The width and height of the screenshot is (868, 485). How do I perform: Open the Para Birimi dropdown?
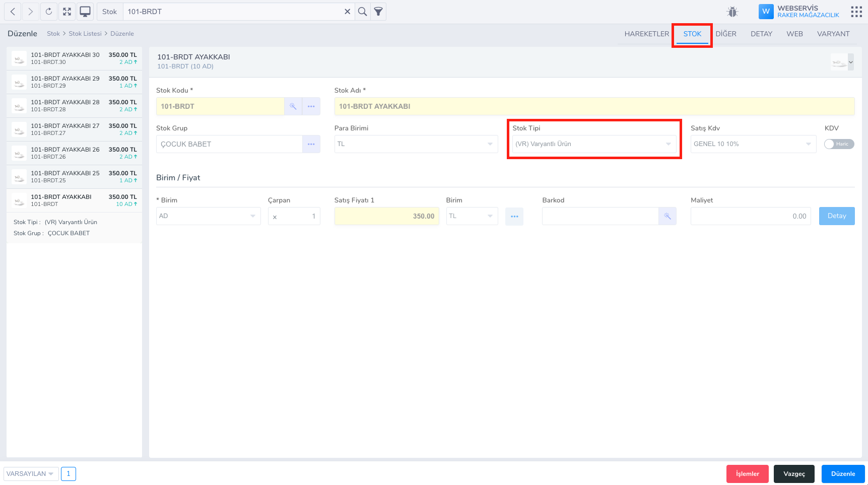416,144
